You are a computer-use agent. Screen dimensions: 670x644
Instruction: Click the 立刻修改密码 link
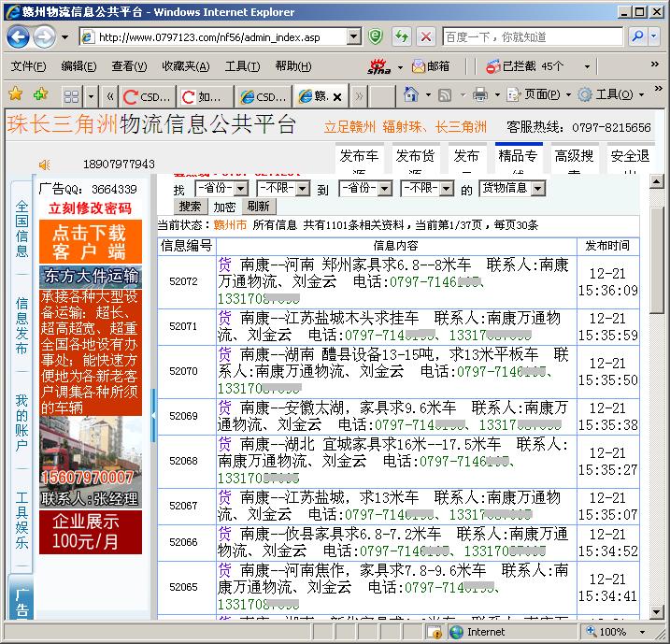point(90,208)
